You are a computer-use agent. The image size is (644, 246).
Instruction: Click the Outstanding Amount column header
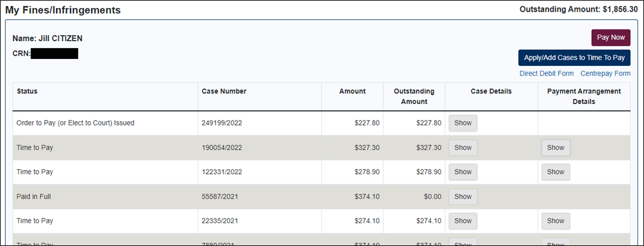414,97
